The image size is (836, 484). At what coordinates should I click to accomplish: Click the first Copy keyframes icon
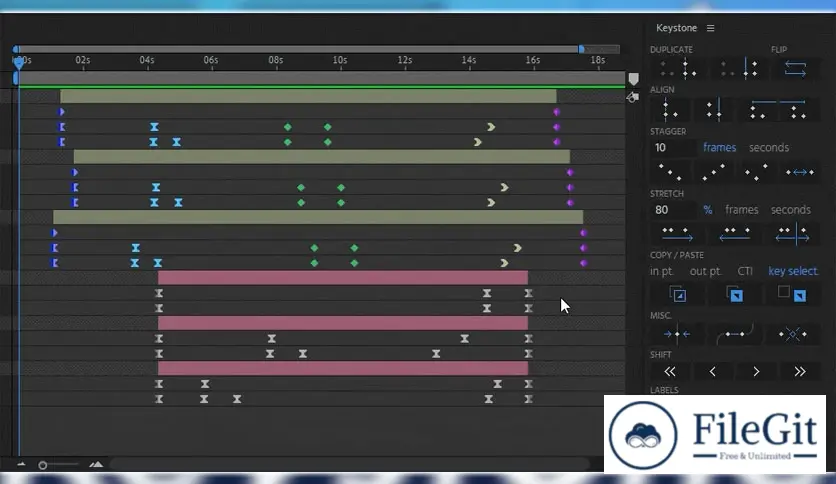678,294
